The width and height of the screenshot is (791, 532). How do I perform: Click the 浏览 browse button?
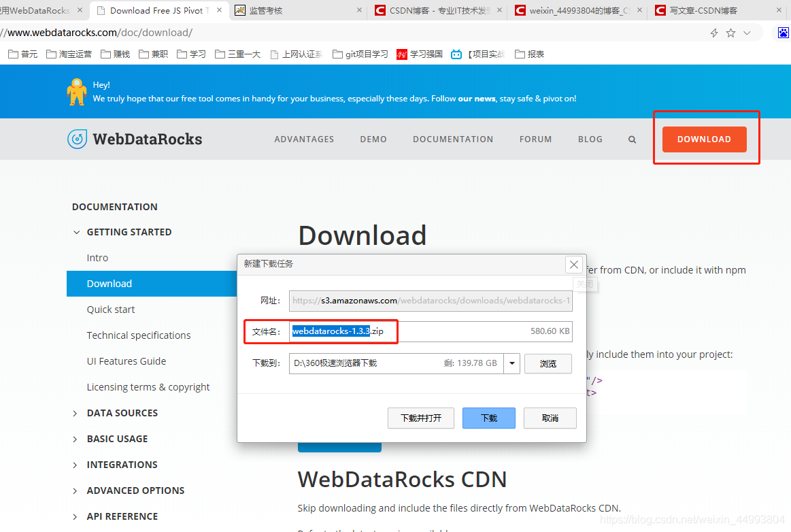548,363
